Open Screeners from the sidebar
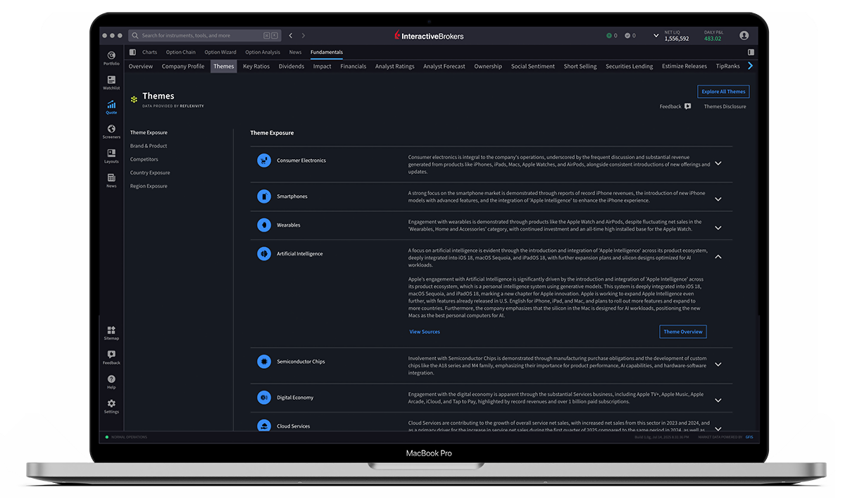The image size is (845, 504). [111, 132]
